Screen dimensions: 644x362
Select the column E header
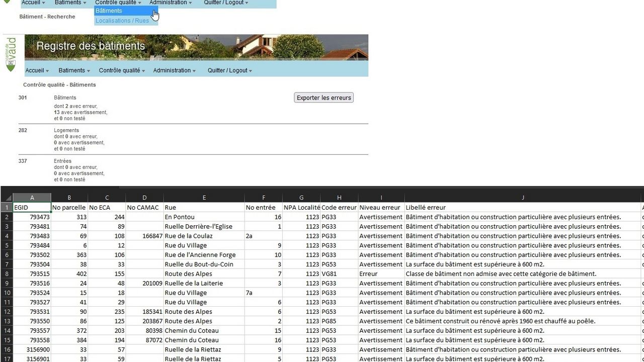[204, 198]
